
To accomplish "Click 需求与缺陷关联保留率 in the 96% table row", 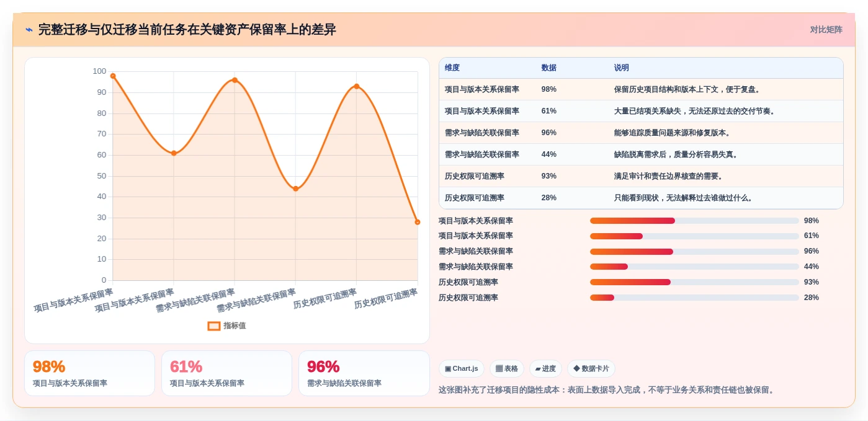I will (x=482, y=133).
